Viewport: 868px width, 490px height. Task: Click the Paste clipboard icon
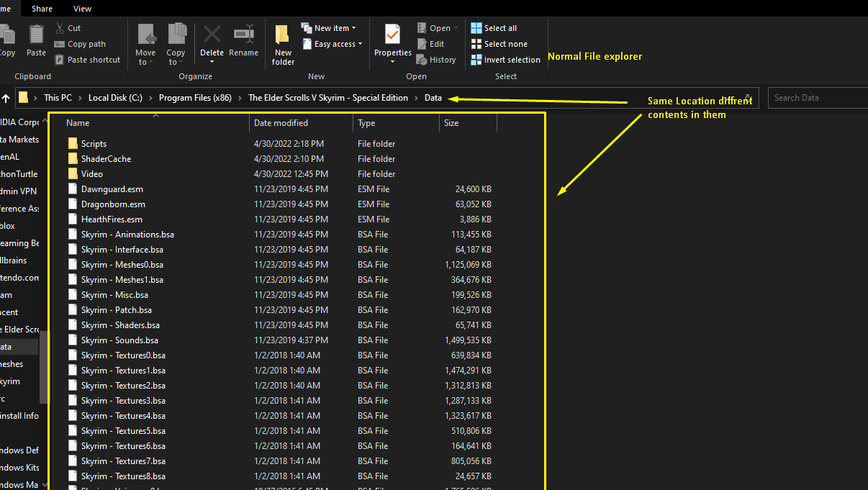[x=36, y=34]
